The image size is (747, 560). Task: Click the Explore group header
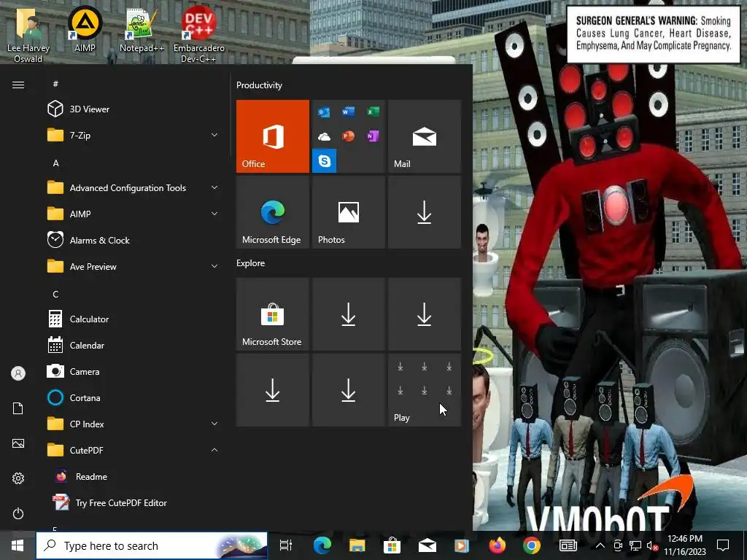[251, 262]
